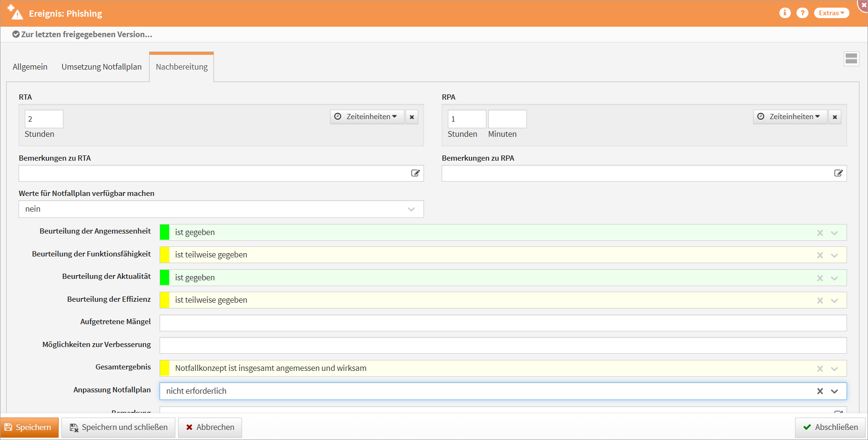Switch to the Allgemein tab
This screenshot has width=868, height=440.
[x=30, y=67]
